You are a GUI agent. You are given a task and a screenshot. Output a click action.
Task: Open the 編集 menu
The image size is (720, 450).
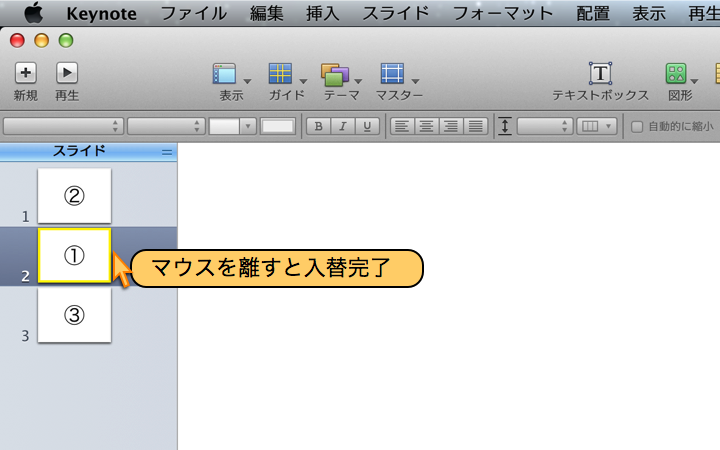tap(266, 13)
